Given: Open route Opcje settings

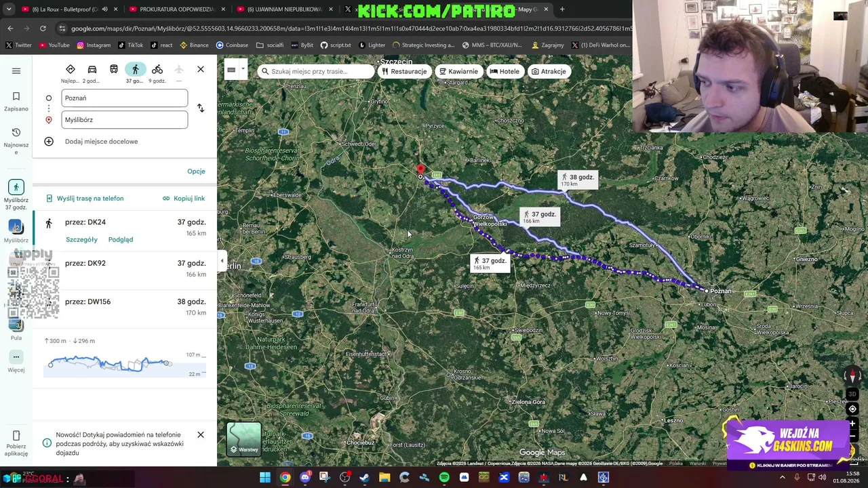Looking at the screenshot, I should point(196,171).
